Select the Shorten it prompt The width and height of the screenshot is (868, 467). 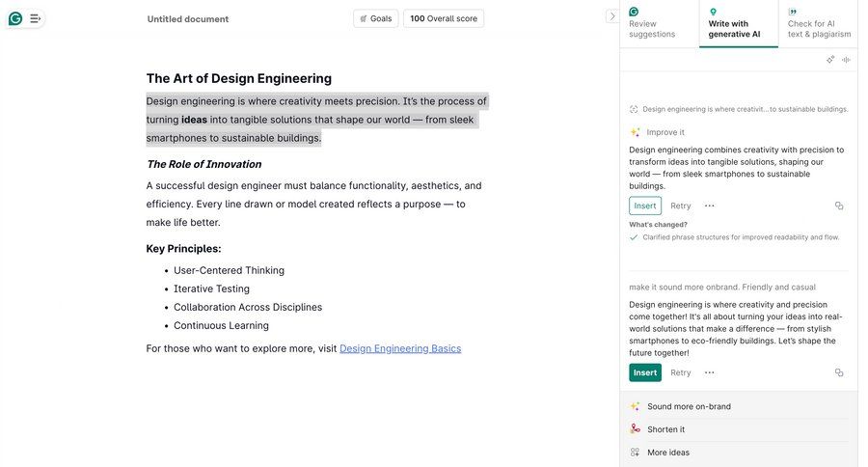pos(739,429)
